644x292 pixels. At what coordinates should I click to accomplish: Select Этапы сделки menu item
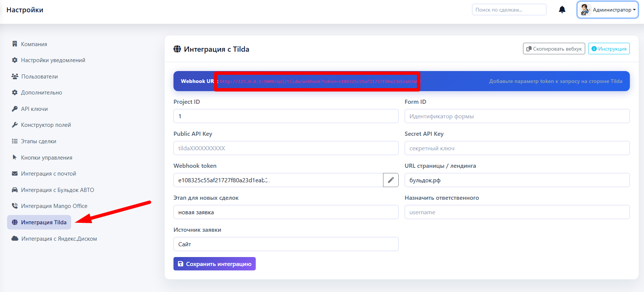[x=38, y=141]
